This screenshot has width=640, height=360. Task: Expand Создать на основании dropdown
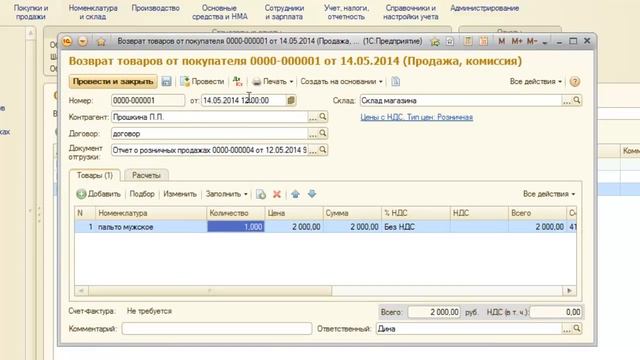[x=380, y=82]
